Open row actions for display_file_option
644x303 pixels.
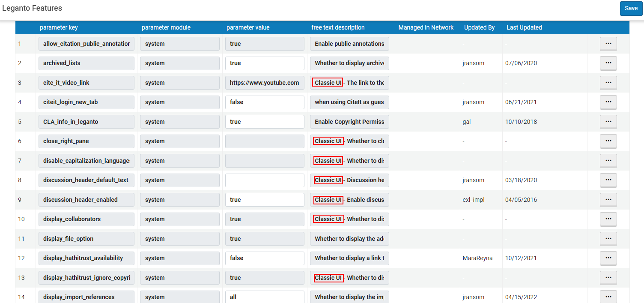click(608, 239)
